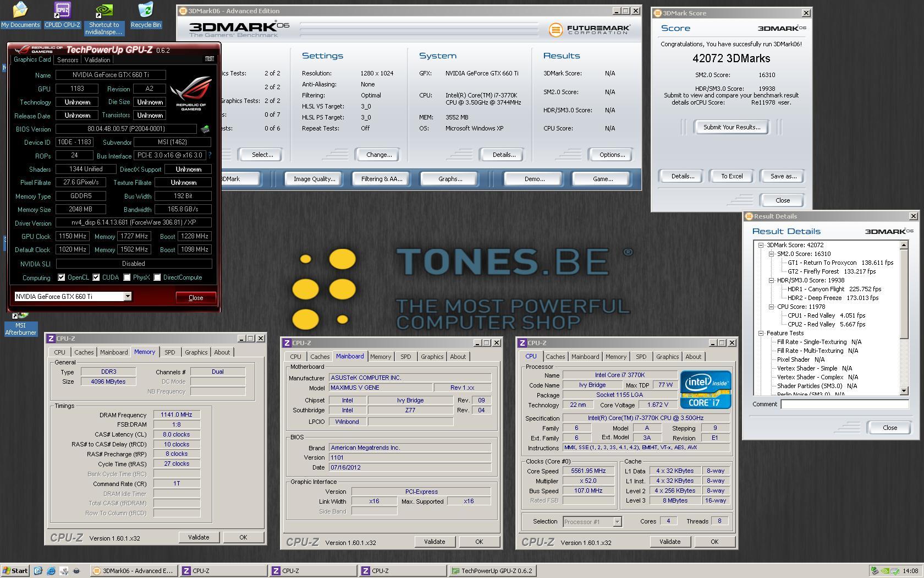Toggle the CUDA checkbox in GPU-Z
This screenshot has width=924, height=578.
[96, 277]
